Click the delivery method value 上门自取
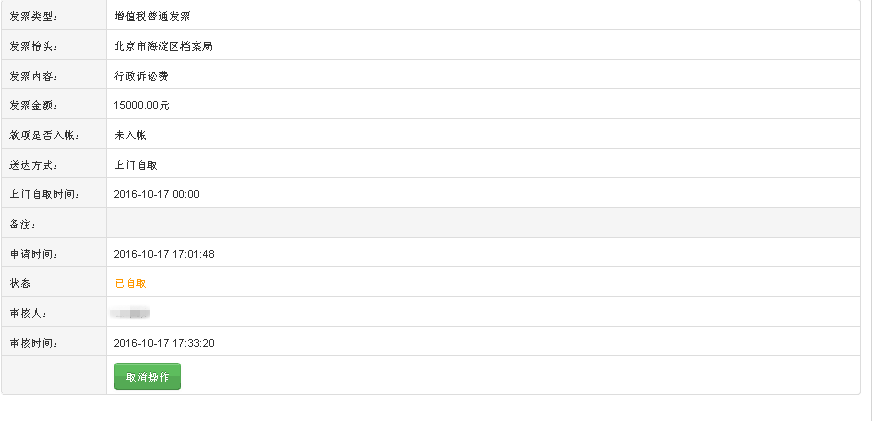This screenshot has height=421, width=872. [136, 165]
